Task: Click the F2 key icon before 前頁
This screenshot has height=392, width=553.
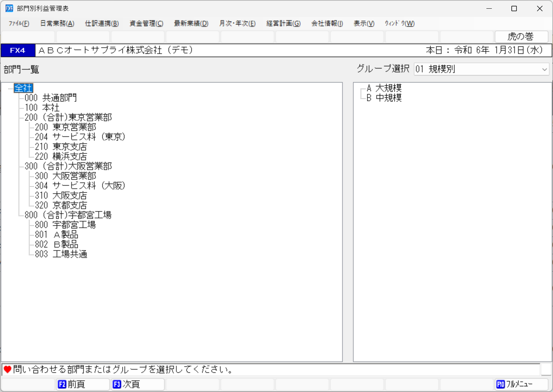Action: [62, 384]
